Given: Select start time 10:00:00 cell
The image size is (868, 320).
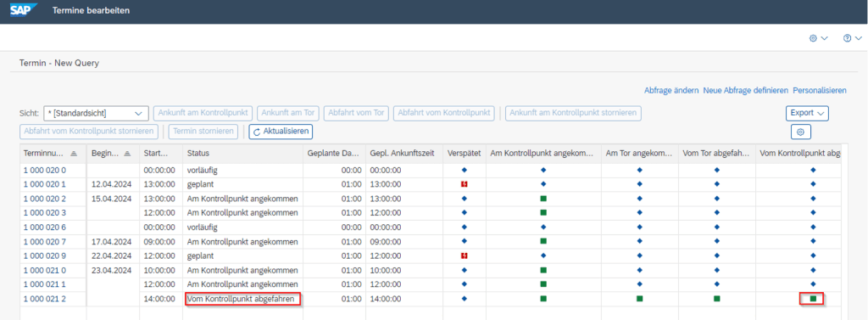Looking at the screenshot, I should [161, 270].
